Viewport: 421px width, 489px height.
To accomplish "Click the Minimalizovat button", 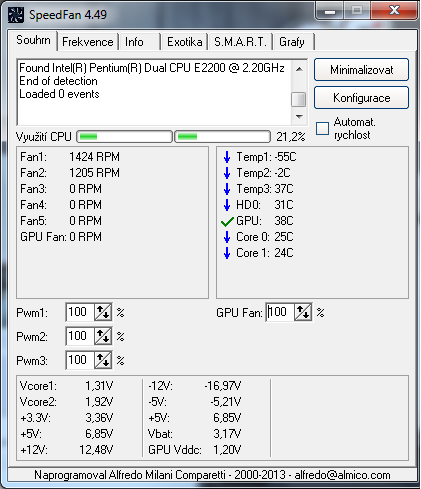I will coord(361,70).
